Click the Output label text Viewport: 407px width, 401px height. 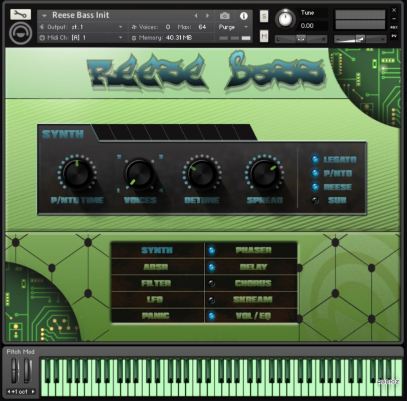tap(58, 27)
